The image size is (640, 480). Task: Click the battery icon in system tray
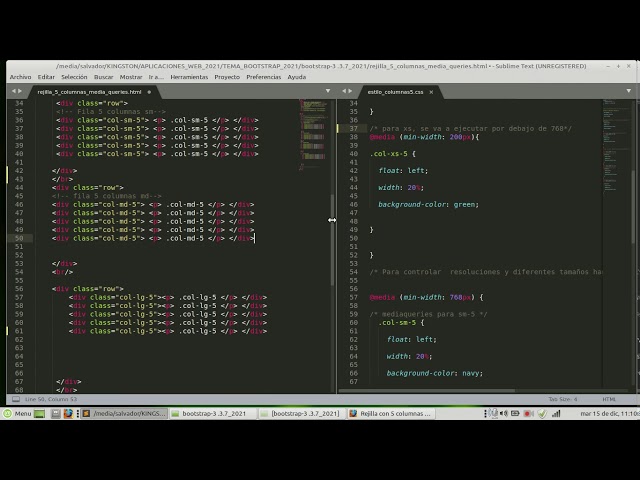tap(515, 413)
